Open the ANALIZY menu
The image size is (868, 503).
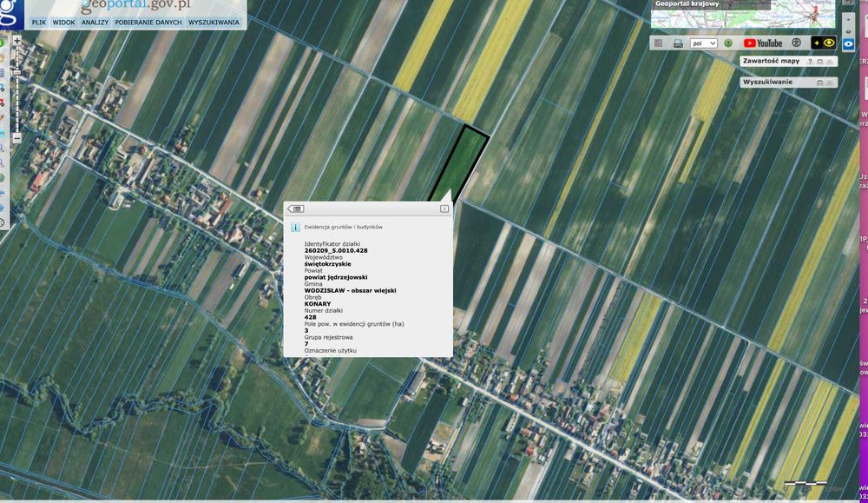[95, 23]
